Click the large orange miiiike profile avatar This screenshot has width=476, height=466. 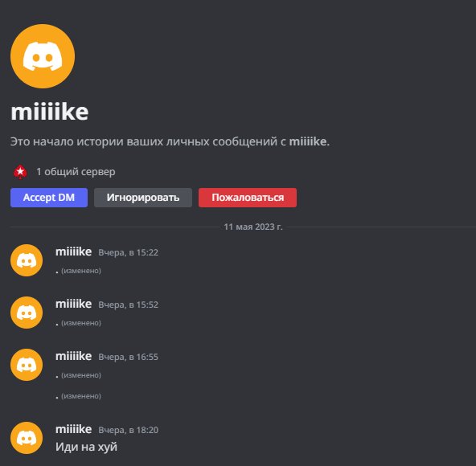tap(43, 56)
